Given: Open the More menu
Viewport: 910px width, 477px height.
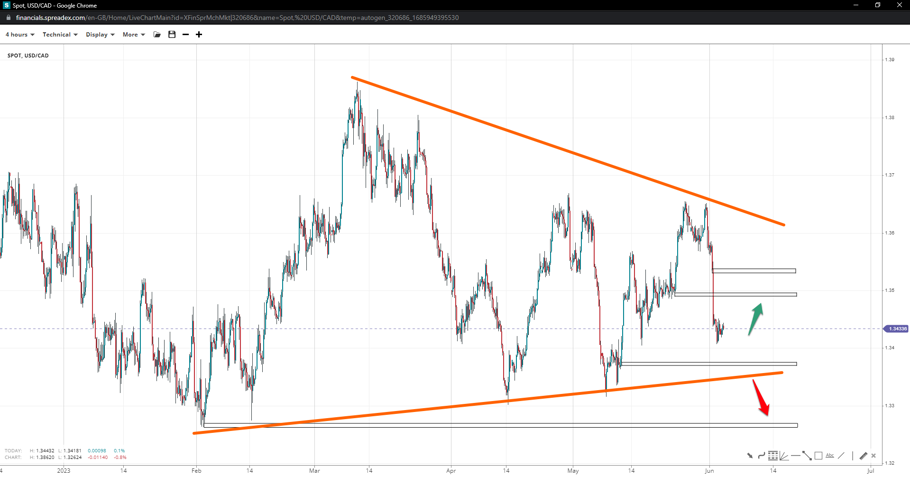Looking at the screenshot, I should point(133,35).
